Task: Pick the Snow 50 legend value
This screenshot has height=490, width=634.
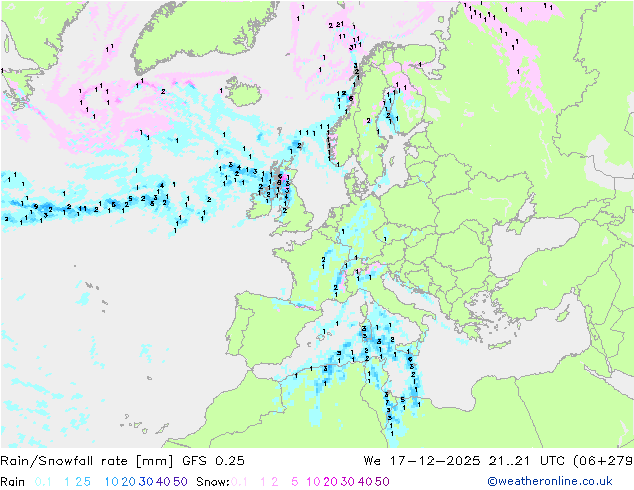Action: click(x=382, y=482)
